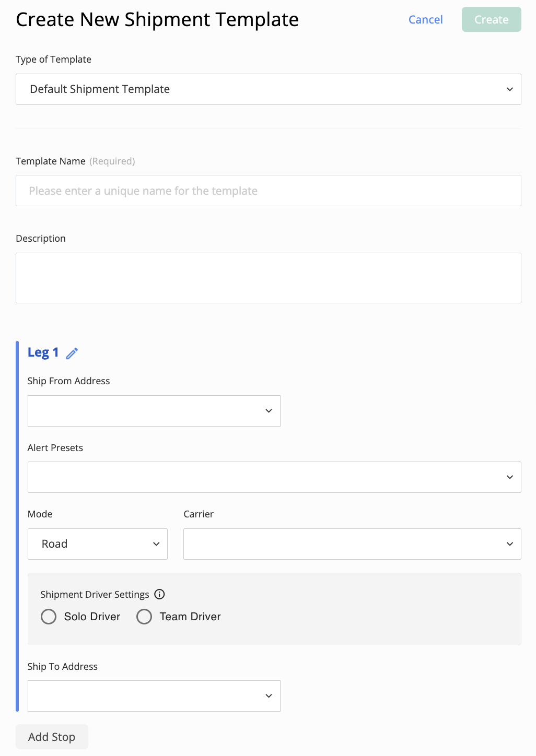
Task: Click the arrow on the Ship To Address selector
Action: [x=269, y=695]
